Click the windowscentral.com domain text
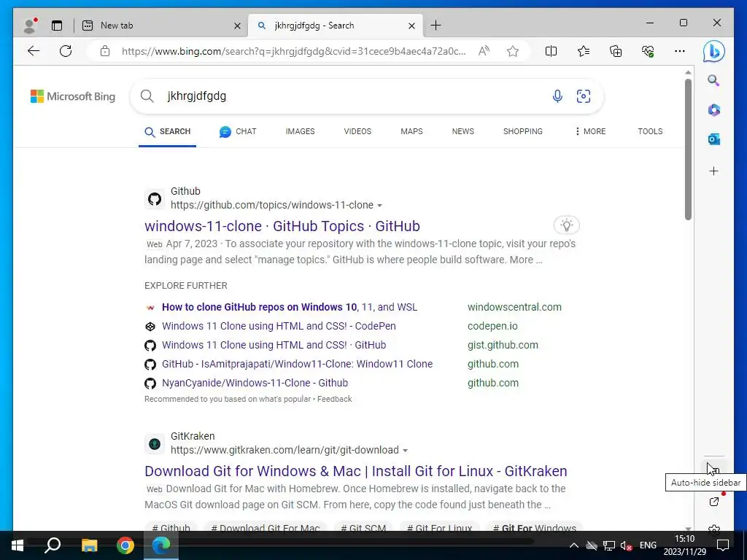Image resolution: width=747 pixels, height=560 pixels. [x=514, y=307]
